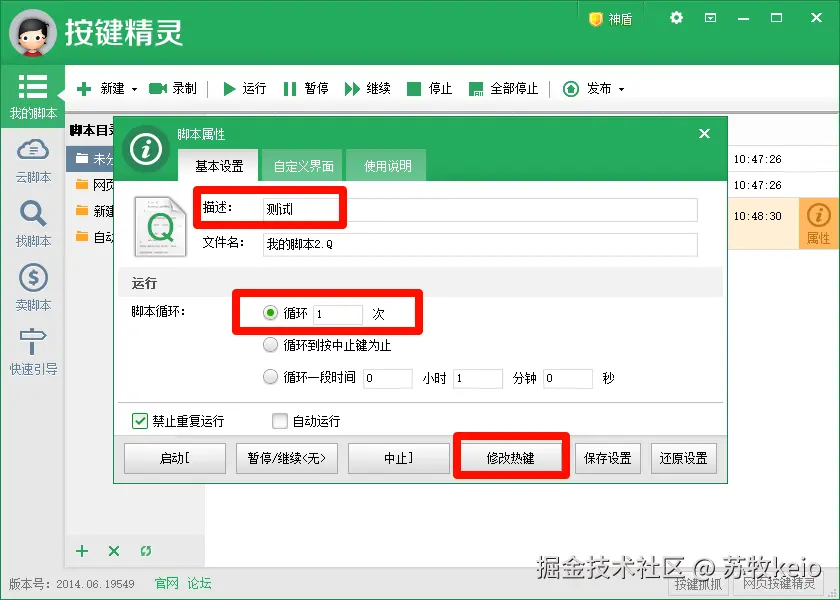Screen dimensions: 840x600
Task: Click the 文件名 file name field
Action: coord(480,244)
